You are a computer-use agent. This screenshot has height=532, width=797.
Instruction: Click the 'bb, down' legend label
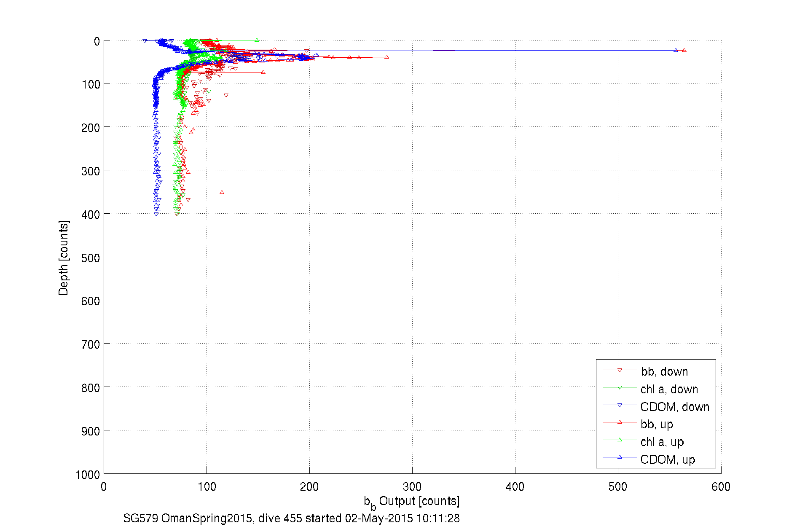tap(664, 371)
